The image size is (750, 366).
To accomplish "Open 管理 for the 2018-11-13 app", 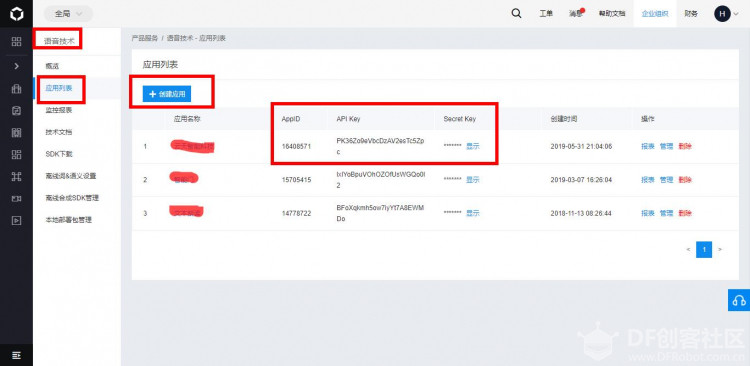I will [x=666, y=213].
